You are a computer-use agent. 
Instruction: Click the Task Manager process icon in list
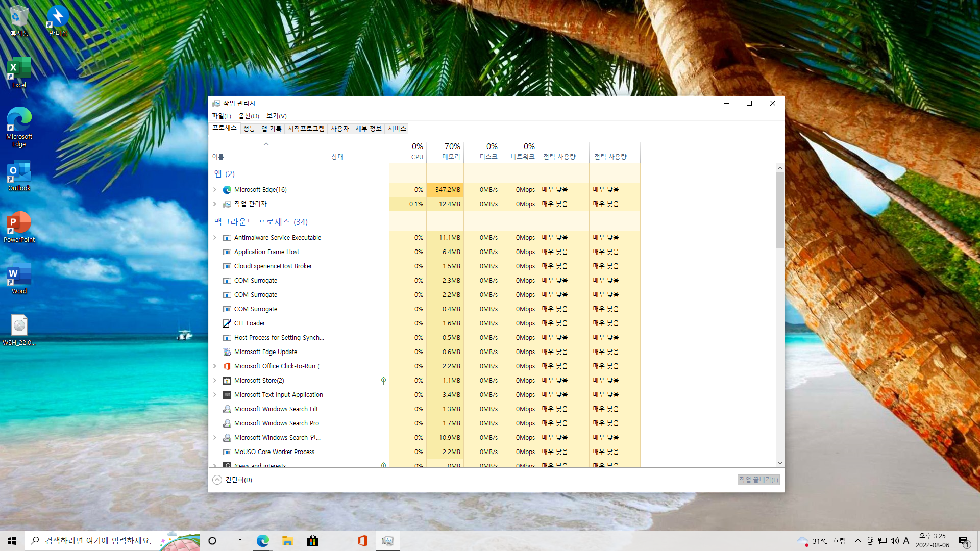click(227, 204)
